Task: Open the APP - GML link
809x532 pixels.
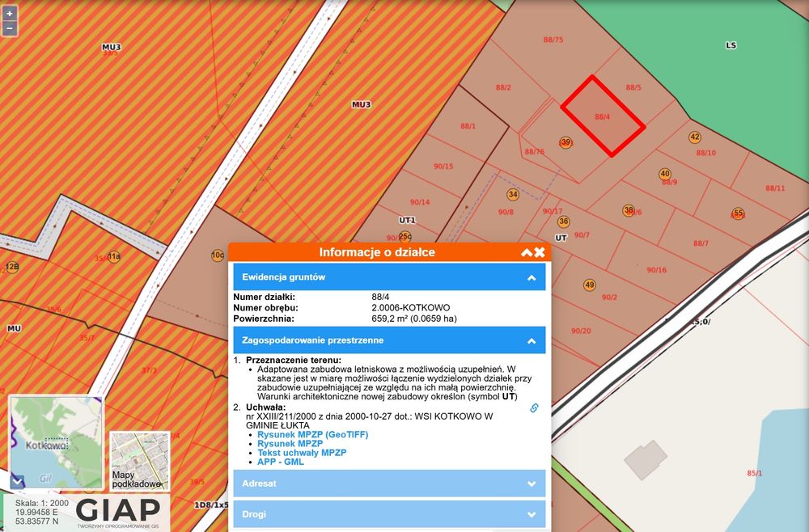Action: click(281, 462)
